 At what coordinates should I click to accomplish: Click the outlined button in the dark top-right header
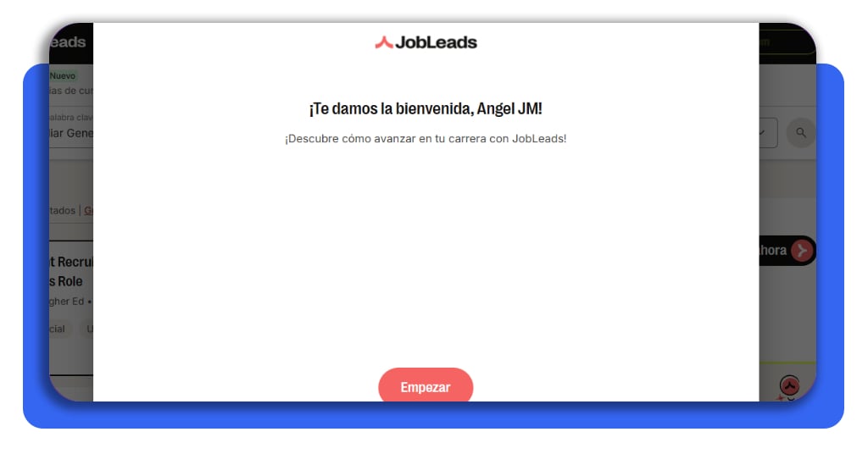(787, 42)
